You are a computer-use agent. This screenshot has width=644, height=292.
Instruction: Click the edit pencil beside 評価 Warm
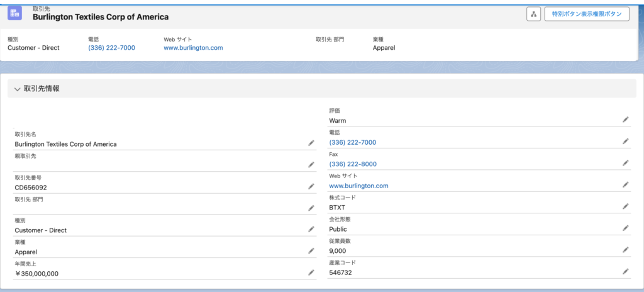pyautogui.click(x=626, y=120)
